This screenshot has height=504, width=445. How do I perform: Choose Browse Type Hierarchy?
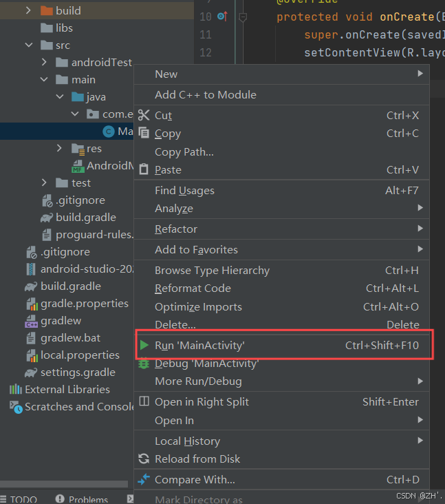281,271
